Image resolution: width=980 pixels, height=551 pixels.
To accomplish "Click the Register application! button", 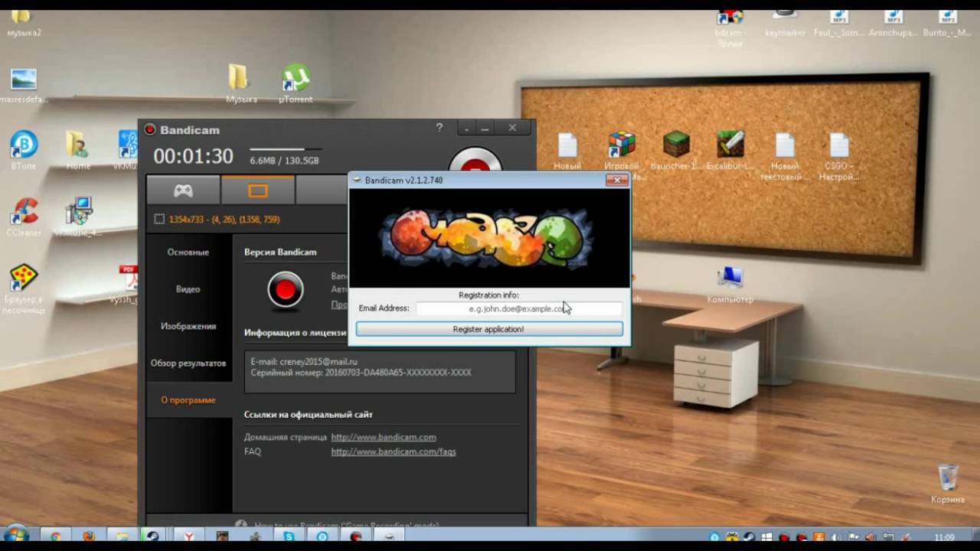I will [488, 329].
